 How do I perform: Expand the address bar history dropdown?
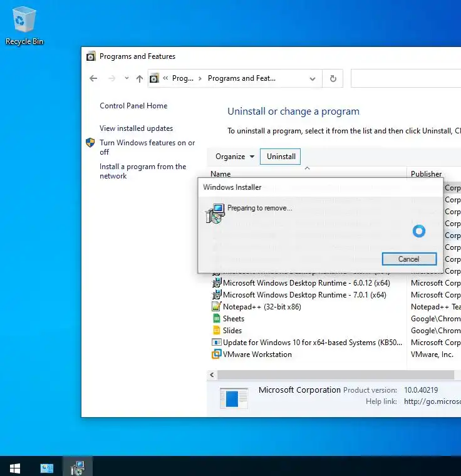(312, 79)
